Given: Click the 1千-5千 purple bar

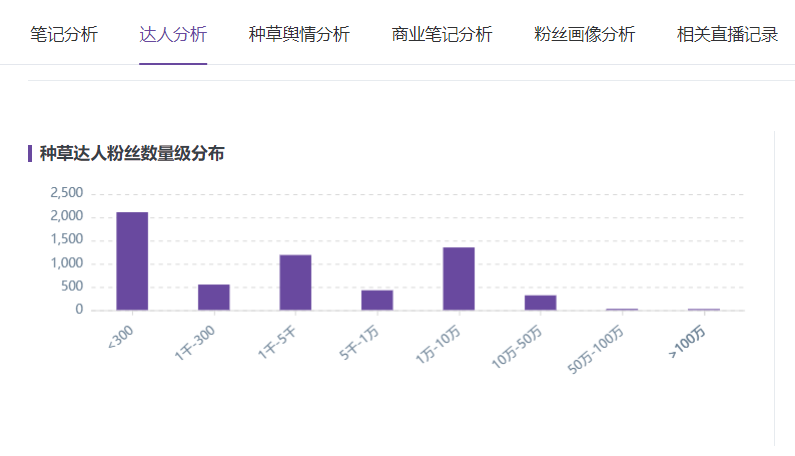Looking at the screenshot, I should [295, 282].
